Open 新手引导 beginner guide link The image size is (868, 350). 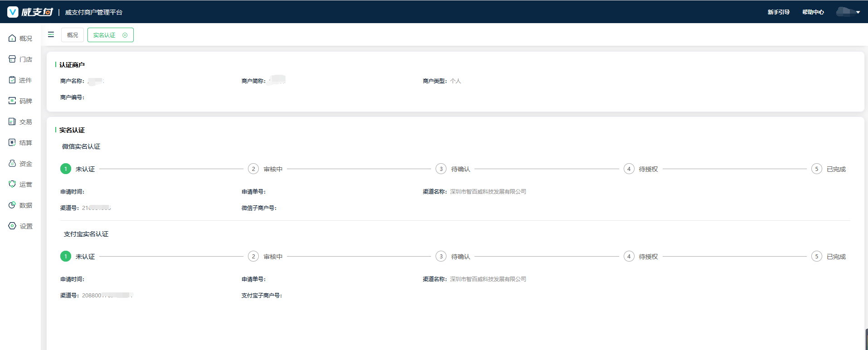coord(778,12)
